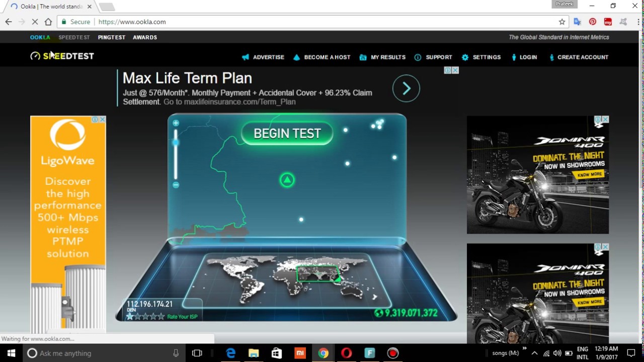Image resolution: width=644 pixels, height=362 pixels.
Task: Open the Chrome menu
Action: (638, 22)
